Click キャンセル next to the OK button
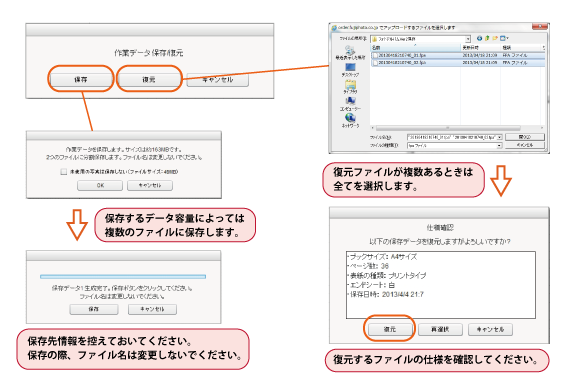570x380 pixels. [150, 185]
